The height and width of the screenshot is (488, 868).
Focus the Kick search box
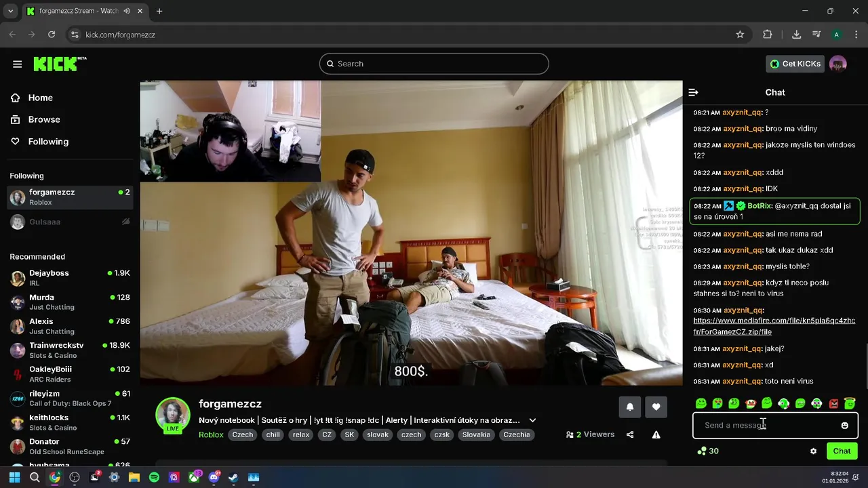point(434,64)
